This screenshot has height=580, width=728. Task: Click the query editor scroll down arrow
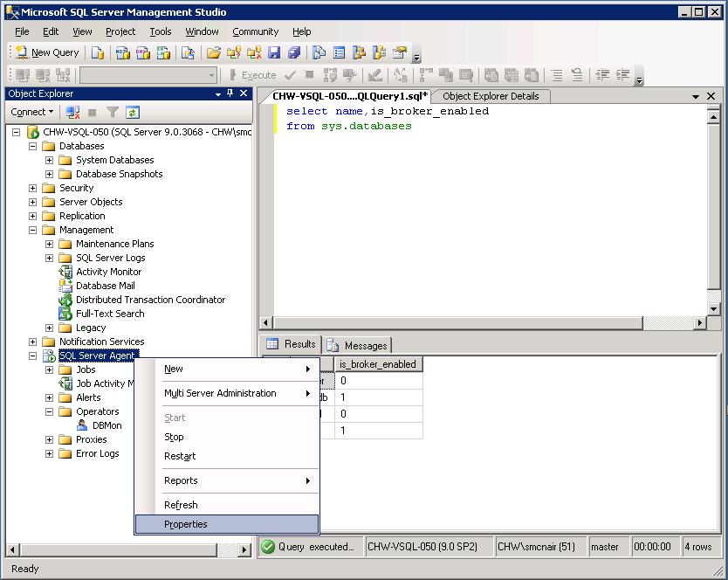pyautogui.click(x=714, y=308)
